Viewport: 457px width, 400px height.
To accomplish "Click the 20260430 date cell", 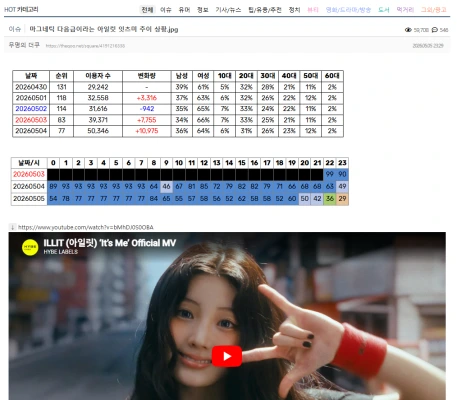I will [x=31, y=87].
